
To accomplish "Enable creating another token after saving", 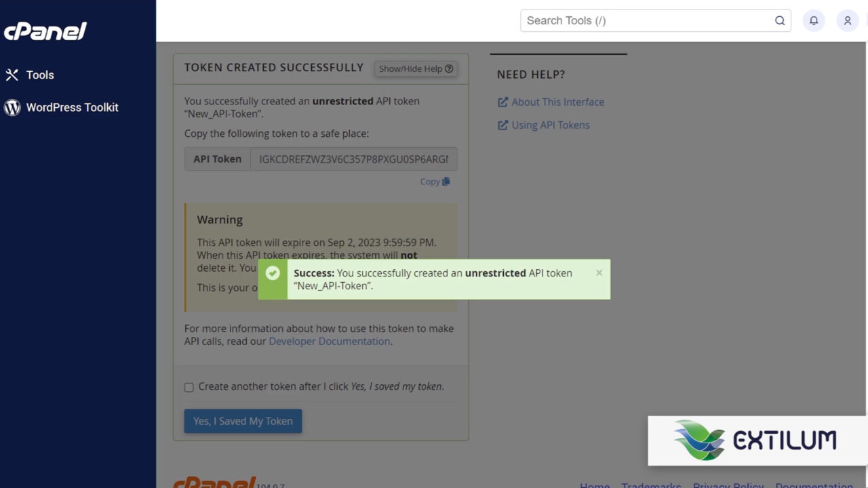I will (189, 387).
